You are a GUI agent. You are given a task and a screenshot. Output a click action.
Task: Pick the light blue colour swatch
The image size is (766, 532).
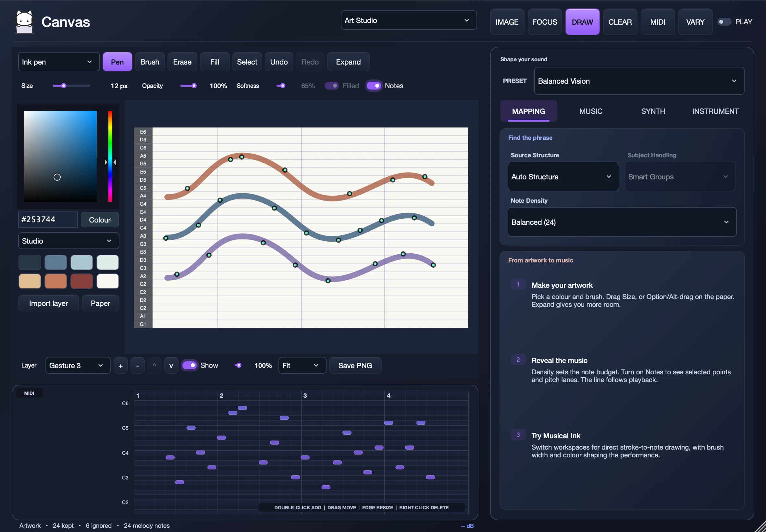tap(82, 262)
